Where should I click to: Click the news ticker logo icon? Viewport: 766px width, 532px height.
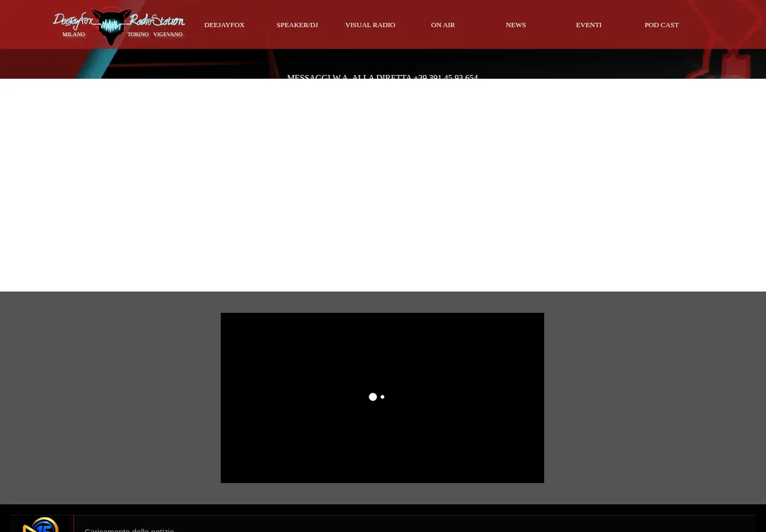pos(41,525)
